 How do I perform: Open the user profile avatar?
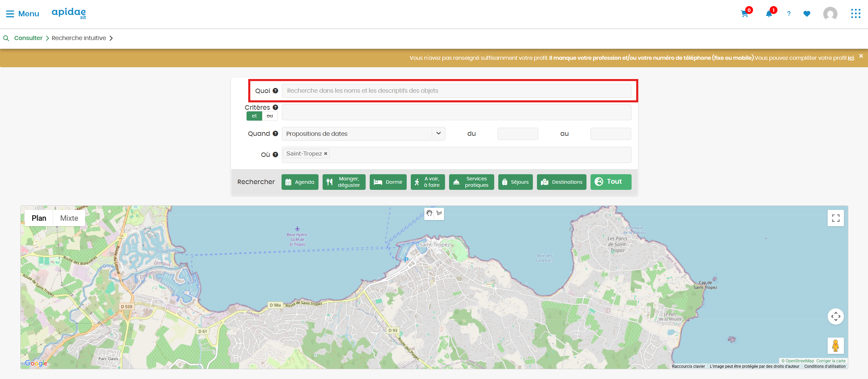[x=830, y=14]
